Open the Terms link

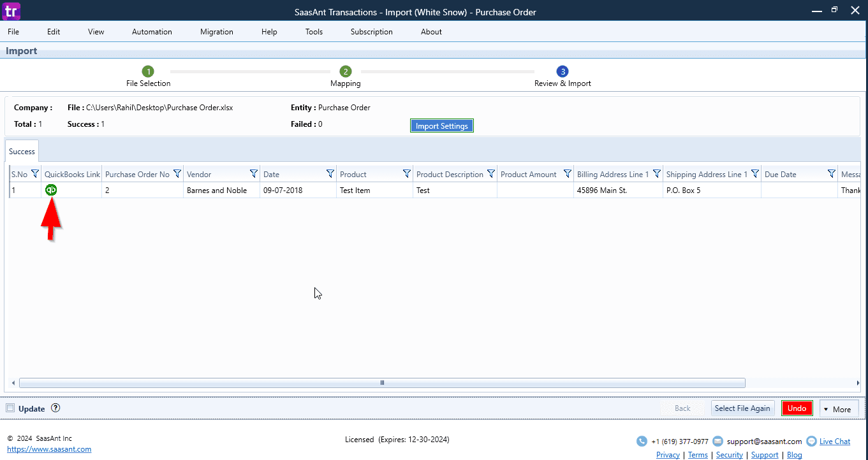pos(698,455)
